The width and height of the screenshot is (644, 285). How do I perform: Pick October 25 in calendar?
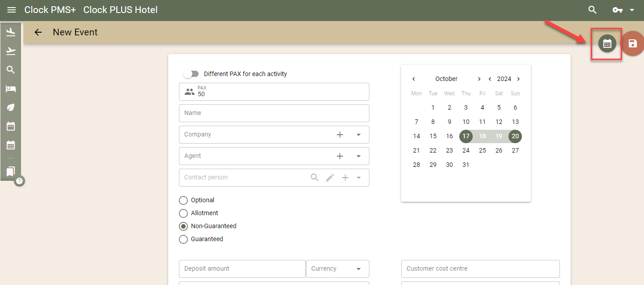(x=482, y=150)
